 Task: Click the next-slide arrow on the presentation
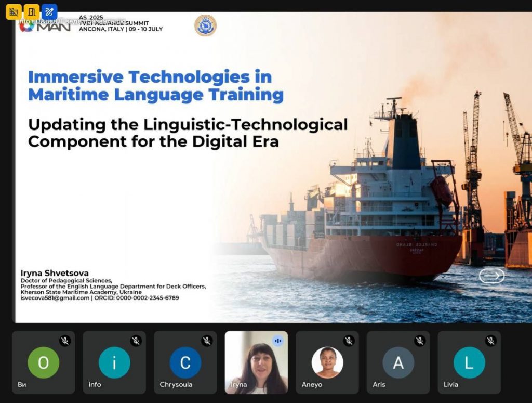(x=491, y=276)
